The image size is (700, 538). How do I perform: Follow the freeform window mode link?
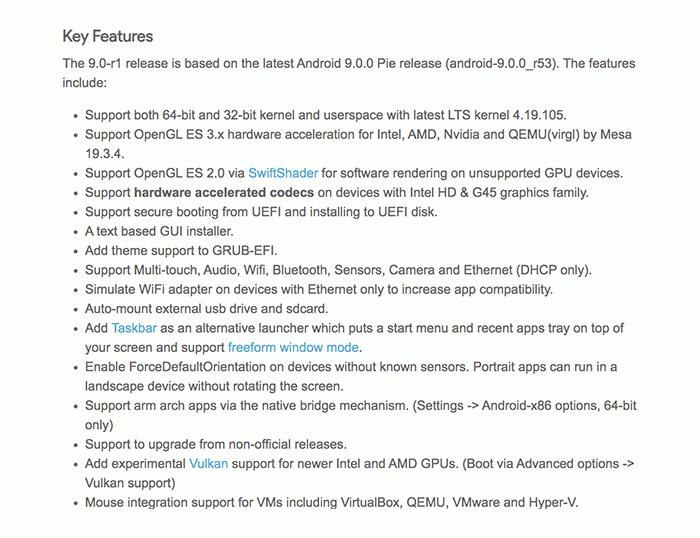click(x=293, y=347)
